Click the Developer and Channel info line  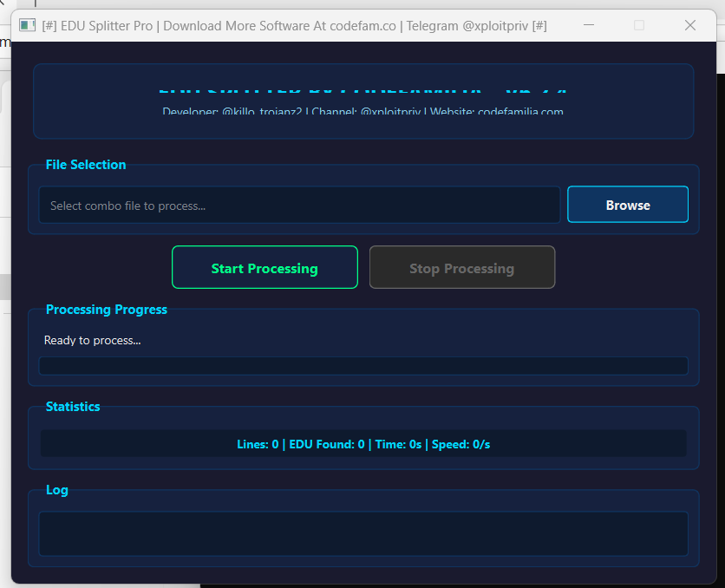coord(362,112)
